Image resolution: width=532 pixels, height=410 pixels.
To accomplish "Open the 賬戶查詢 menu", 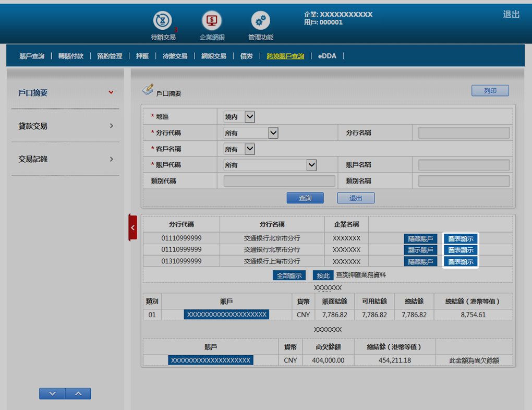I will pos(32,56).
